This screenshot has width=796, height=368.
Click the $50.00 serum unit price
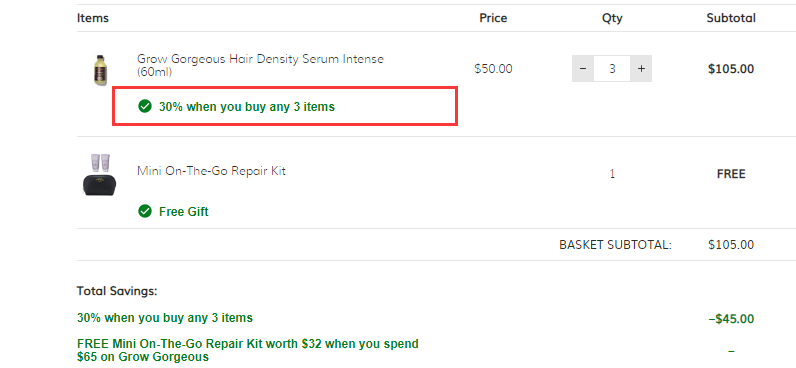coord(493,69)
